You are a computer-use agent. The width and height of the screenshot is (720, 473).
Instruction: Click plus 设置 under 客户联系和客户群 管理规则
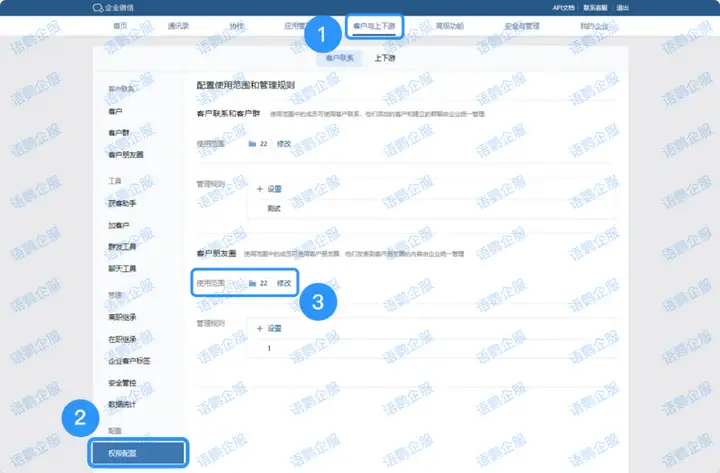pyautogui.click(x=269, y=188)
